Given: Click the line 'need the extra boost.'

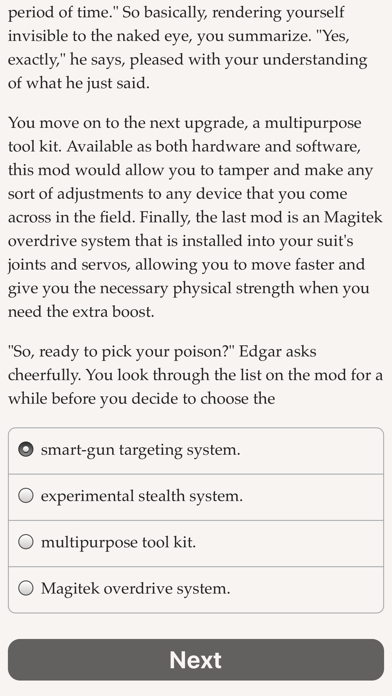Looking at the screenshot, I should [81, 312].
